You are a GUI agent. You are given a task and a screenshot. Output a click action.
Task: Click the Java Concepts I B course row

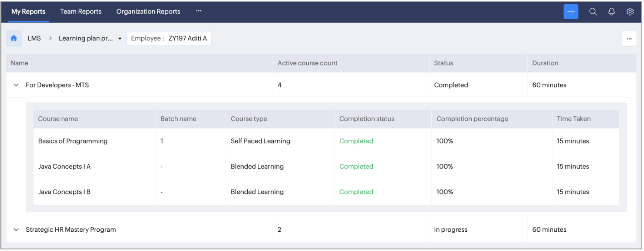64,192
